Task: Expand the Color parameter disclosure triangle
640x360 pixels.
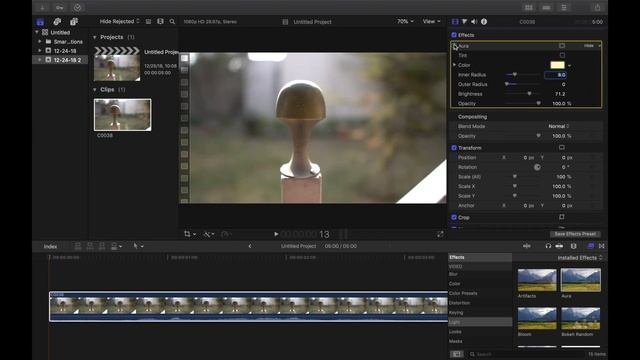Action: pos(454,65)
